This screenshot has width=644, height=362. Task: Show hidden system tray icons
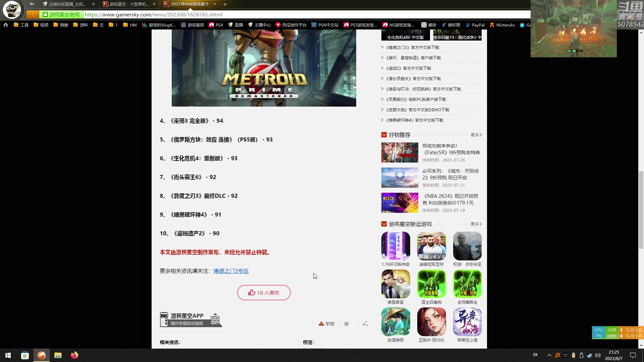click(549, 355)
